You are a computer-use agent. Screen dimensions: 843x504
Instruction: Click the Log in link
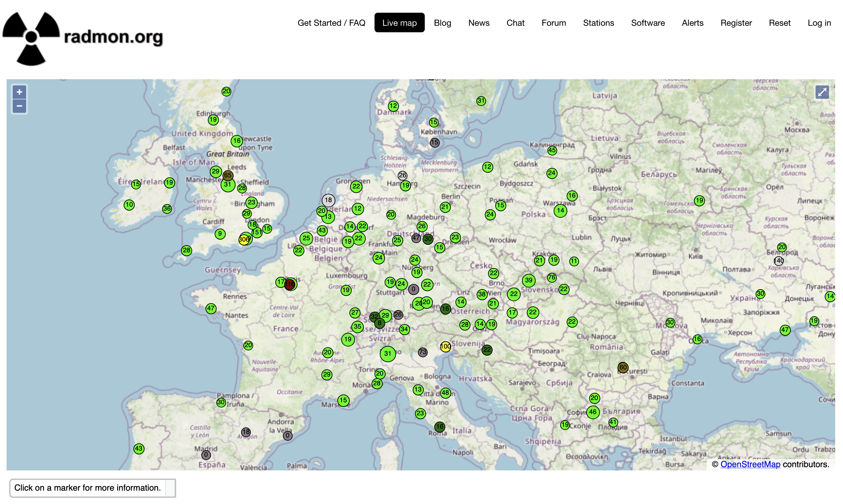click(819, 23)
